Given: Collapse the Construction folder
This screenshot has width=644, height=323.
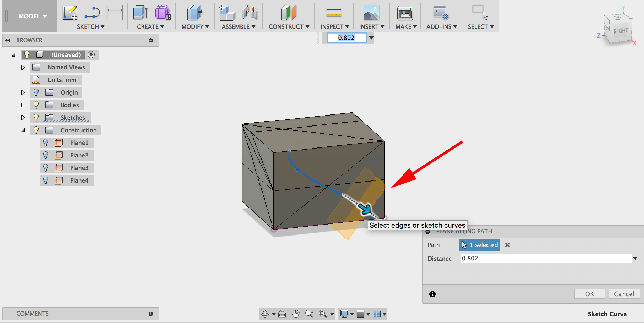Looking at the screenshot, I should coord(23,130).
